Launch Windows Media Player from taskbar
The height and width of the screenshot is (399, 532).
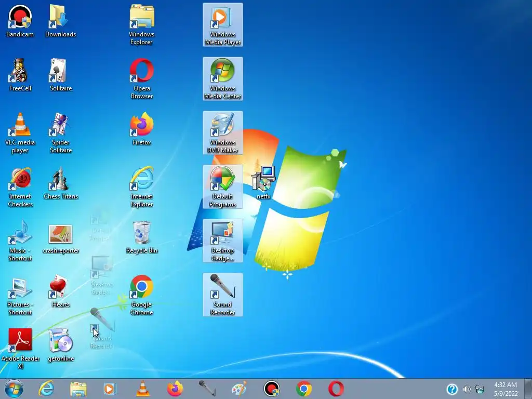pyautogui.click(x=110, y=389)
